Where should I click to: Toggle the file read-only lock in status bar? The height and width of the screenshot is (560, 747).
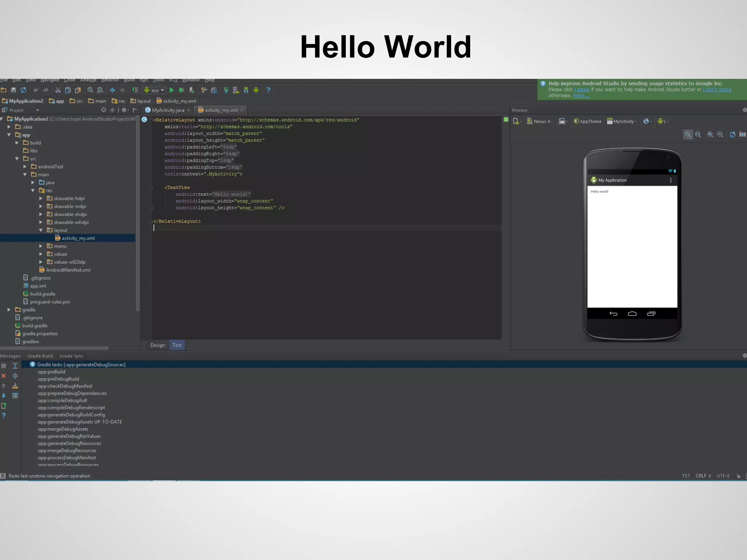(x=738, y=476)
